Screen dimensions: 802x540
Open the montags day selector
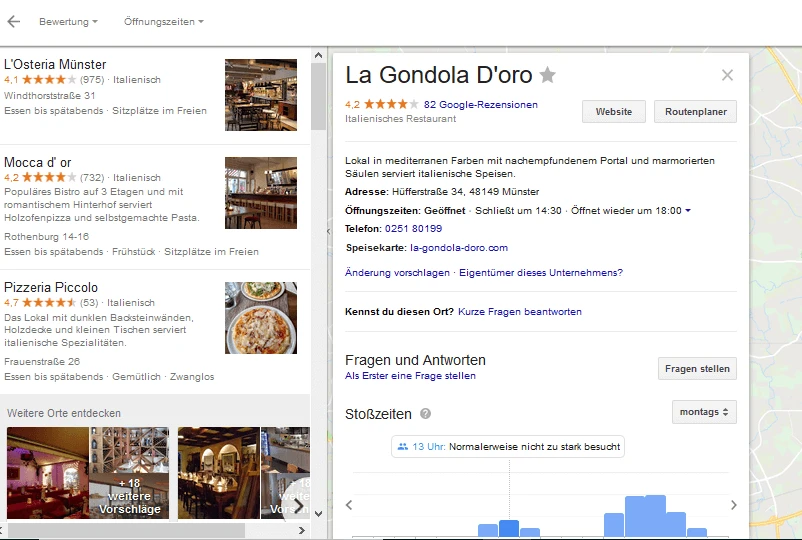[x=704, y=412]
